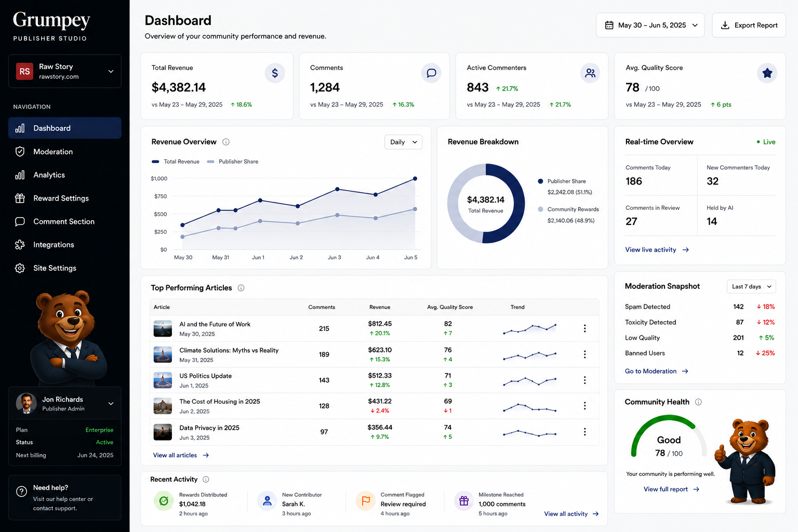Click the Data Privacy in 2025 thumbnail

click(x=163, y=432)
